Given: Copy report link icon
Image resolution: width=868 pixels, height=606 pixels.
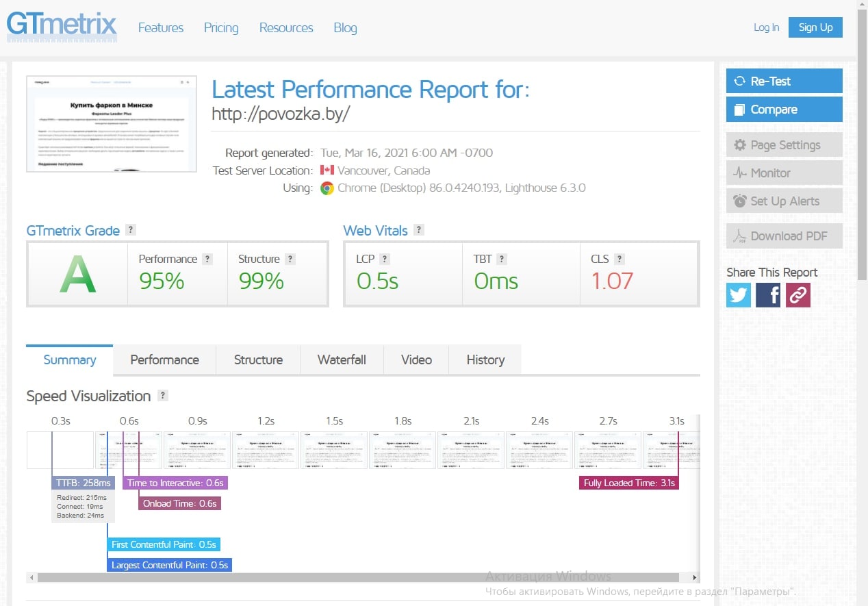Looking at the screenshot, I should (x=798, y=295).
